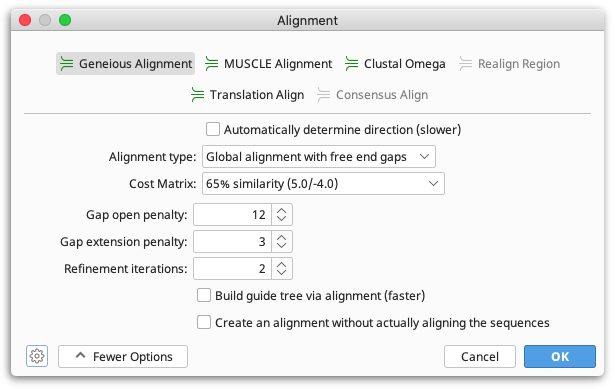This screenshot has width=615, height=389.
Task: Select the Translation Align icon
Action: pyautogui.click(x=197, y=95)
